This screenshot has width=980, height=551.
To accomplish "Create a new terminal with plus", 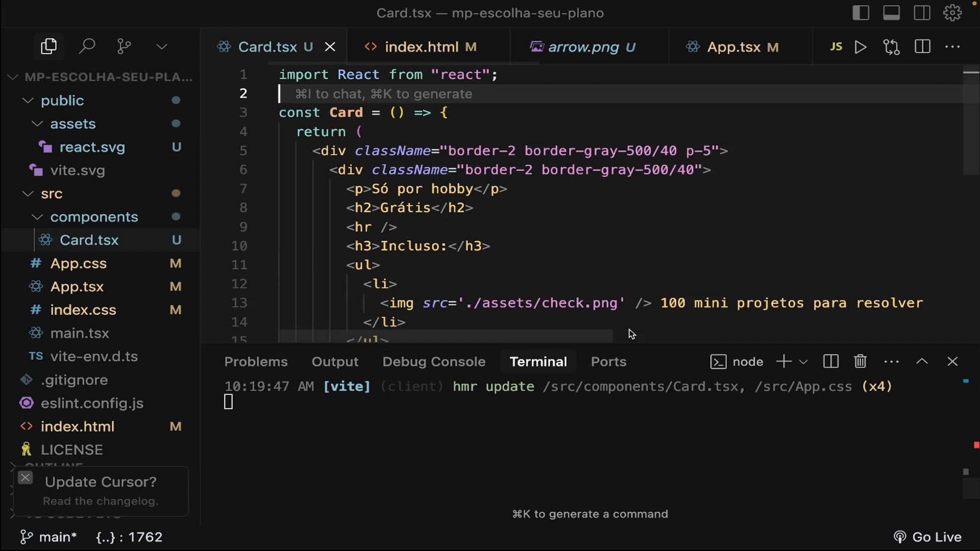I will [783, 362].
